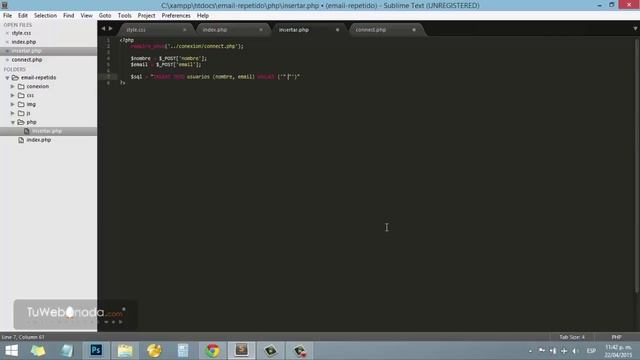Open the Tools menu
This screenshot has width=640, height=360.
click(x=124, y=16)
